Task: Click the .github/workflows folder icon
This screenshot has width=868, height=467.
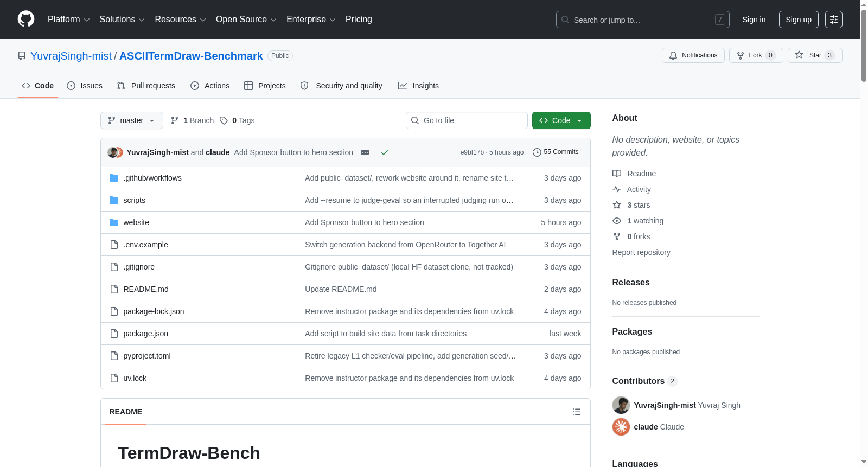Action: pyautogui.click(x=114, y=178)
